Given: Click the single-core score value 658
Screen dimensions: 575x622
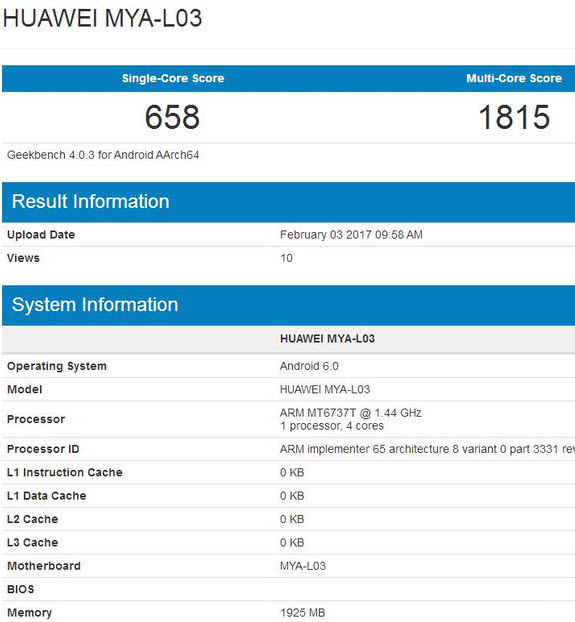Looking at the screenshot, I should (x=172, y=117).
